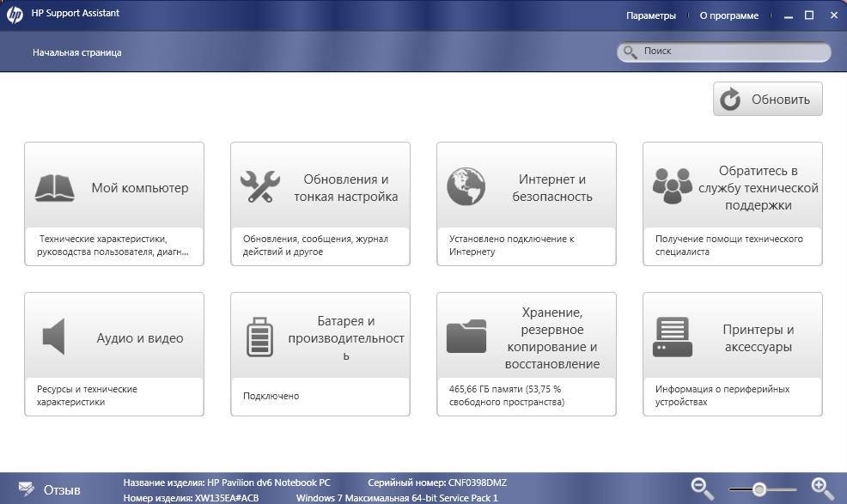
Task: Click the zoom in magnifier icon
Action: 822,489
